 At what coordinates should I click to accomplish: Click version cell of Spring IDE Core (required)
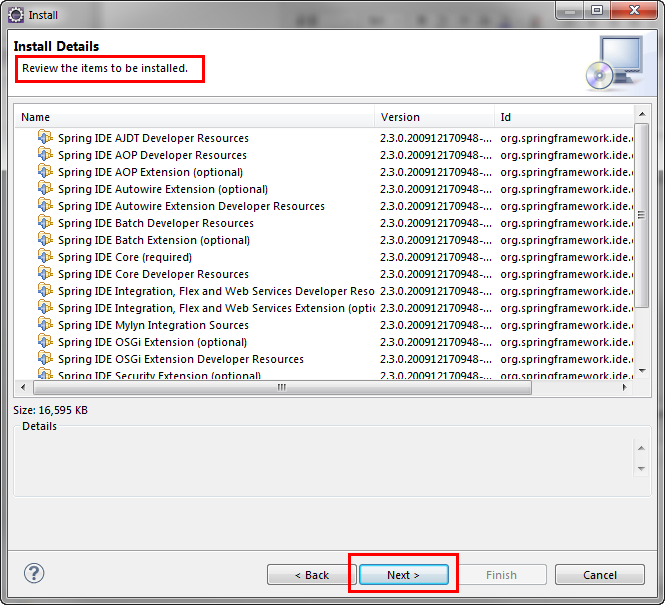436,257
